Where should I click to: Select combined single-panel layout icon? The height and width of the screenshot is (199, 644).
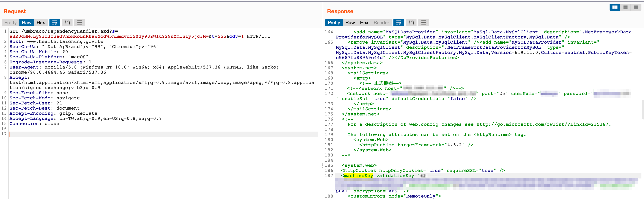click(636, 7)
